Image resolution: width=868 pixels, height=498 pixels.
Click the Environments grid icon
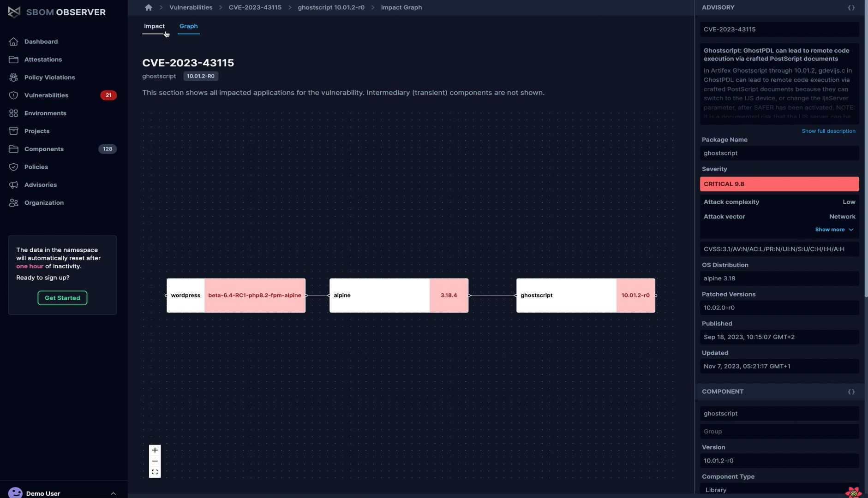(x=13, y=113)
